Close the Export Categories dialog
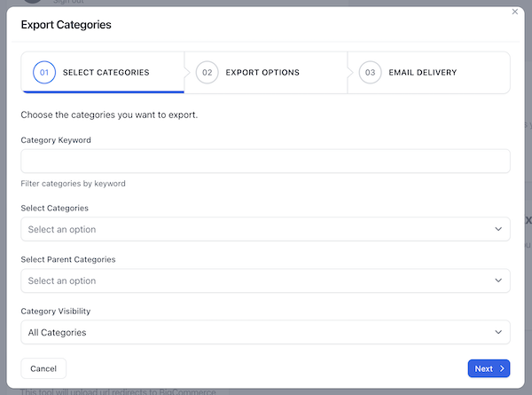 (x=514, y=12)
